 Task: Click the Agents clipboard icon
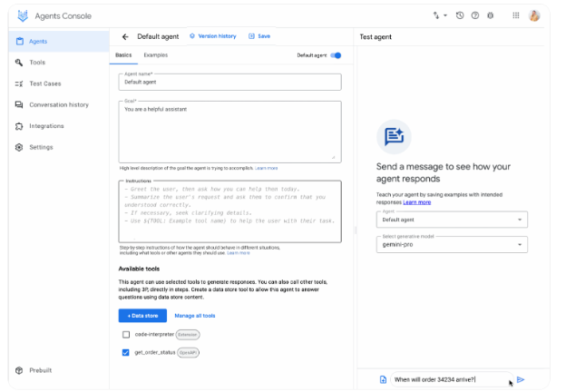coord(20,41)
